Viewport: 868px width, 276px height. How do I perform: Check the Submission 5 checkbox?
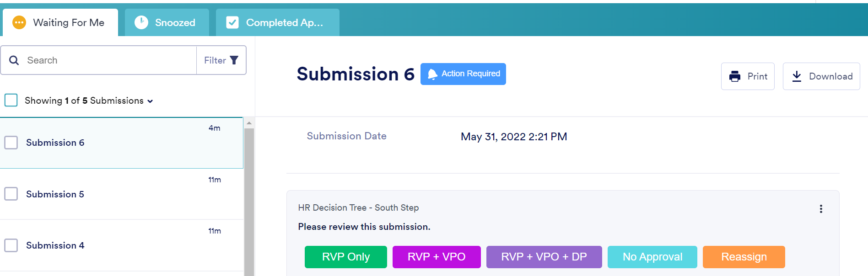click(11, 194)
